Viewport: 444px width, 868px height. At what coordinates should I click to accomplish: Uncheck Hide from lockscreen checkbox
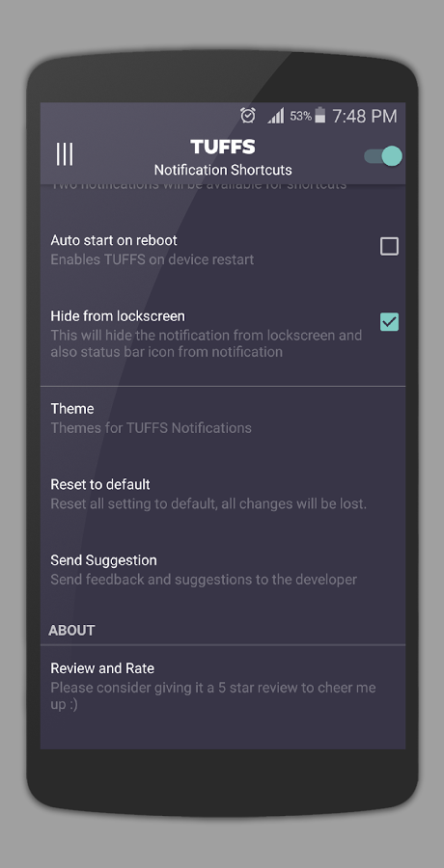[389, 322]
